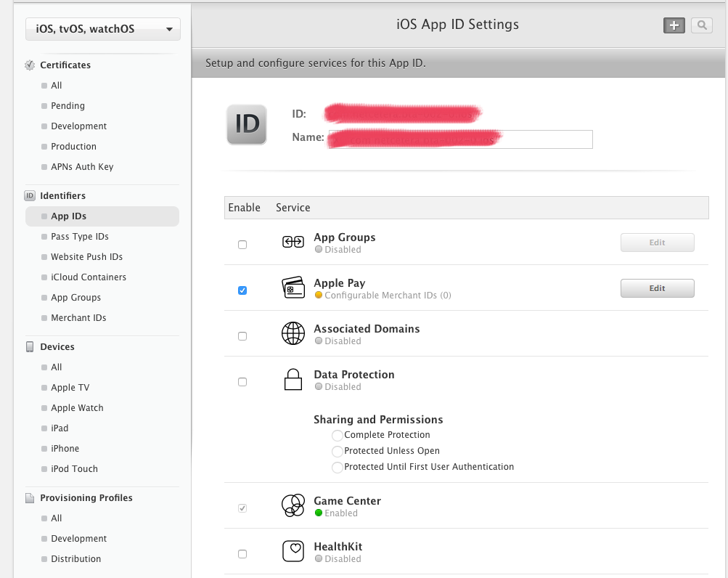Click Edit button for Apple Pay
The width and height of the screenshot is (728, 578).
click(x=657, y=288)
